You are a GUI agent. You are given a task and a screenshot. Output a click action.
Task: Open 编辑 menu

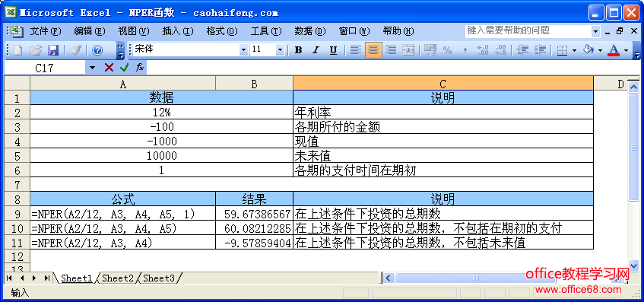coord(90,31)
